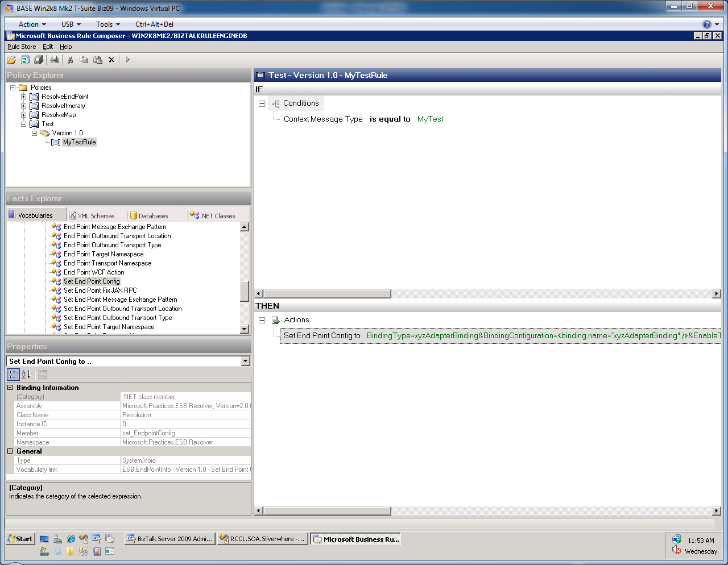
Task: Collapse the General property group
Action: tap(10, 451)
